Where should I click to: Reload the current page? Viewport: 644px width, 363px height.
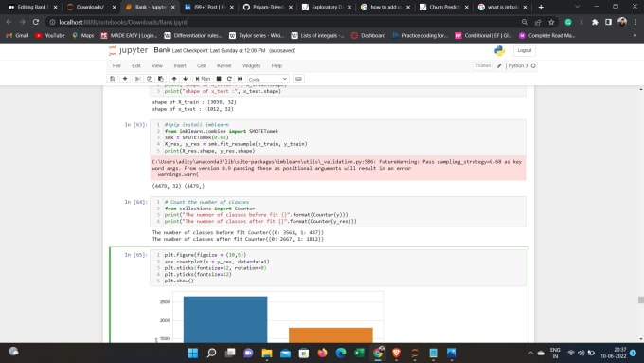[36, 22]
